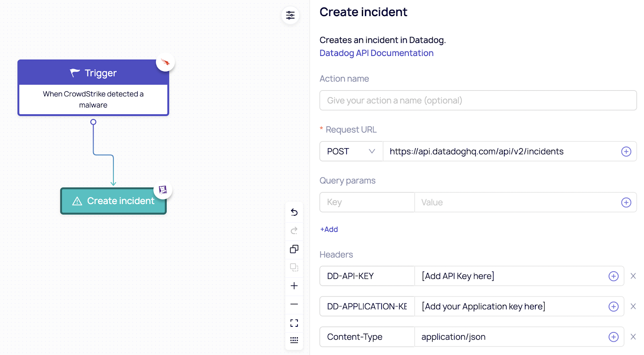This screenshot has width=644, height=355.
Task: Remove the DD-API-KEY header row
Action: (x=633, y=276)
